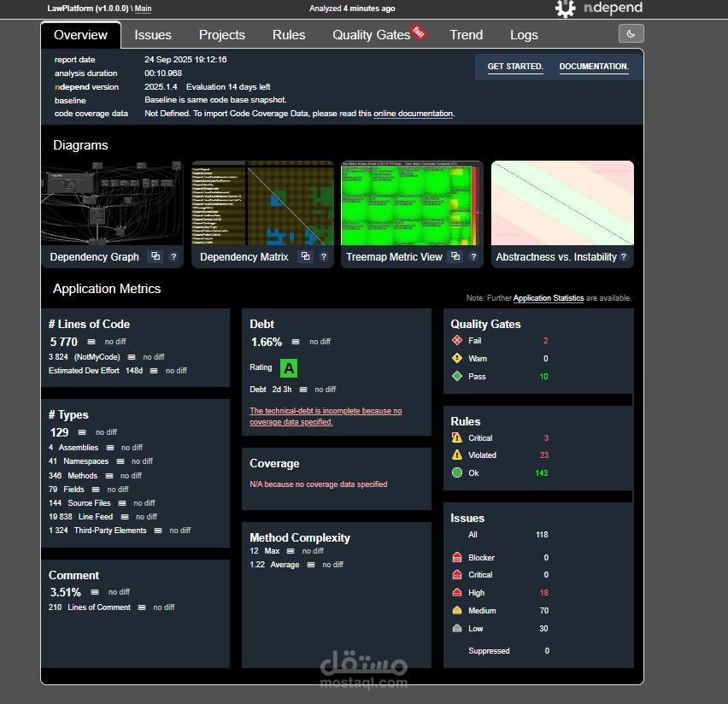Click the Critical rules count 3
Screen dimensions: 728x704
tap(546, 438)
